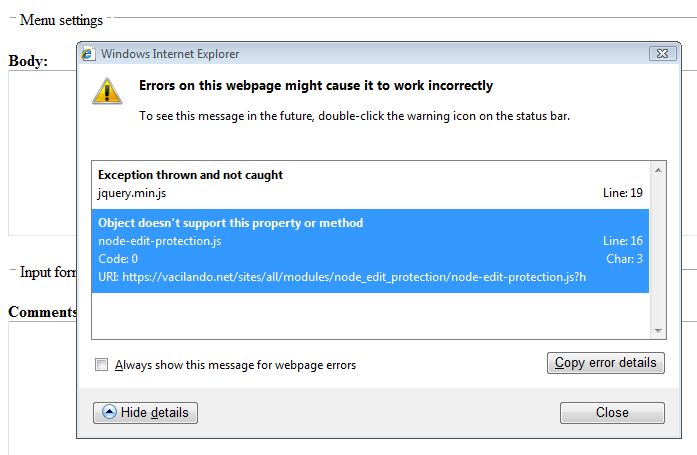Viewport: 697px width, 455px height.
Task: Collapse the error list with Hide details
Action: coord(145,413)
